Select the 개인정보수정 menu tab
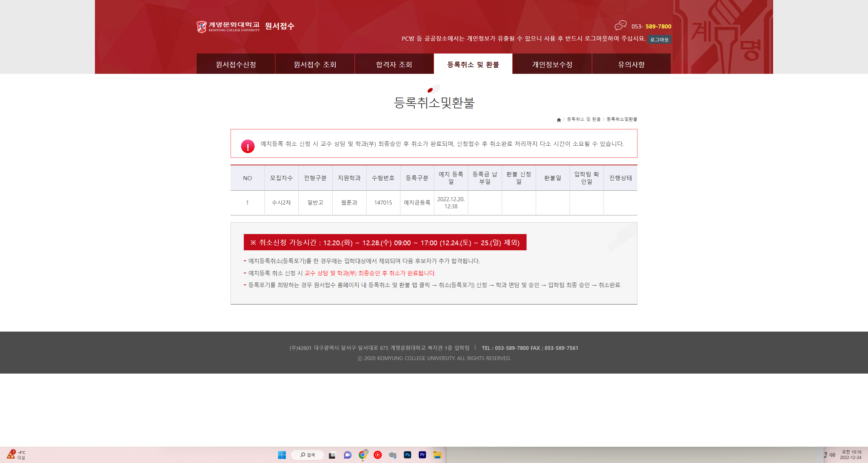This screenshot has height=463, width=868. pyautogui.click(x=552, y=64)
